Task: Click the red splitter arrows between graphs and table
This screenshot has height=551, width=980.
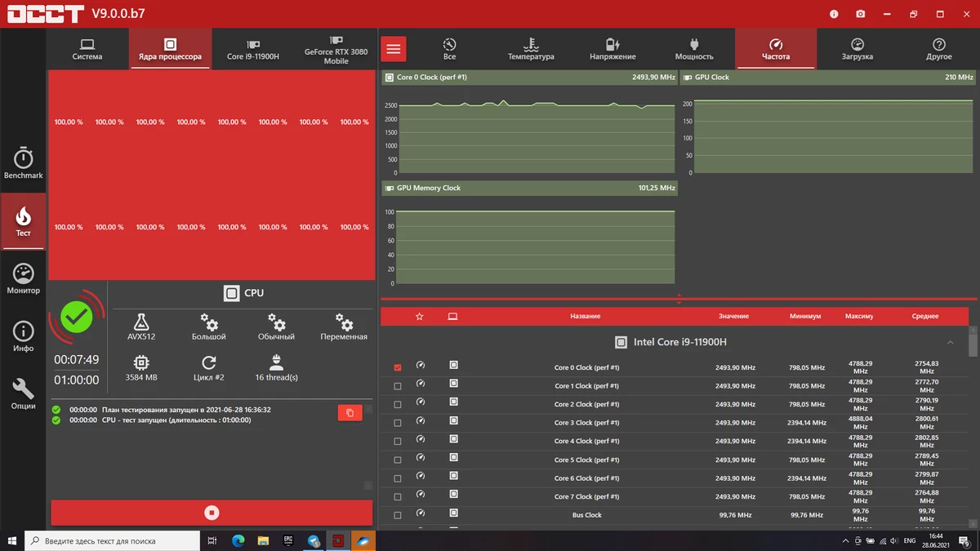Action: [x=679, y=299]
